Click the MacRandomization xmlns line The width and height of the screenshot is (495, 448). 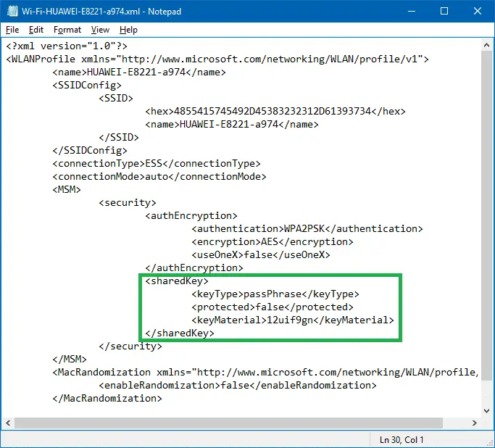[265, 372]
